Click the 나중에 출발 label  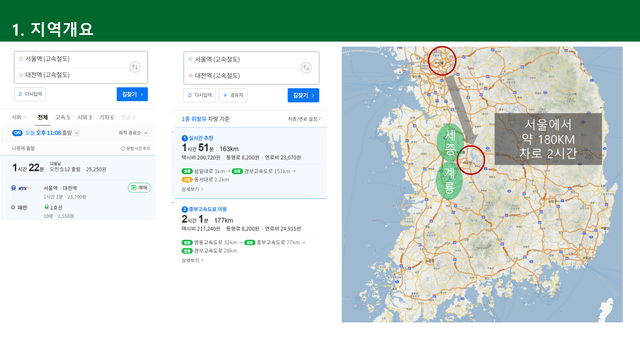tap(23, 149)
